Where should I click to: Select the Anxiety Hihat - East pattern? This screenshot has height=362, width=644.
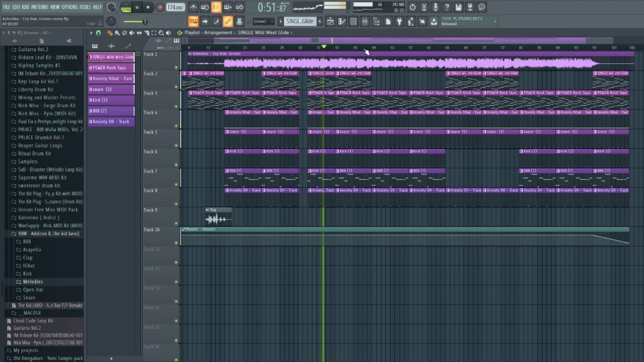pos(111,78)
